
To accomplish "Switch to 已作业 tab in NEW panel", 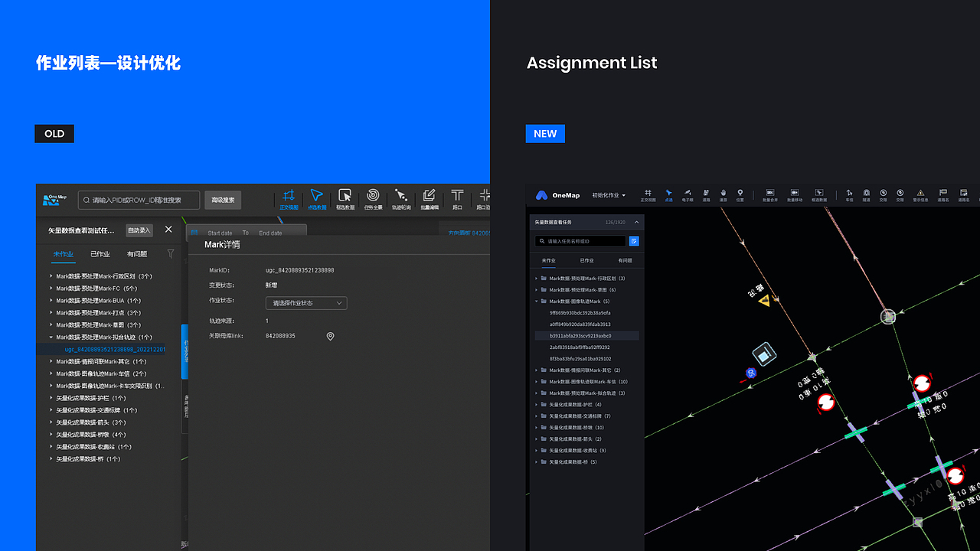I will pos(586,261).
